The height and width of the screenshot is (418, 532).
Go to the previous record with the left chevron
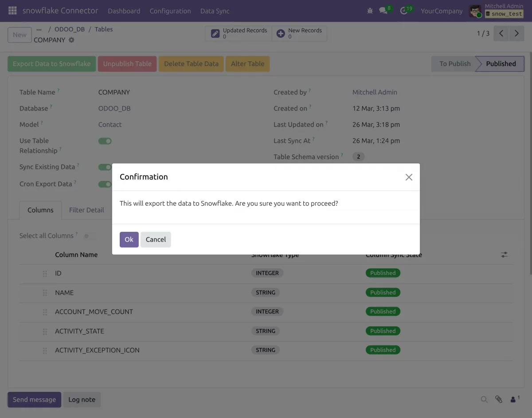tap(501, 33)
